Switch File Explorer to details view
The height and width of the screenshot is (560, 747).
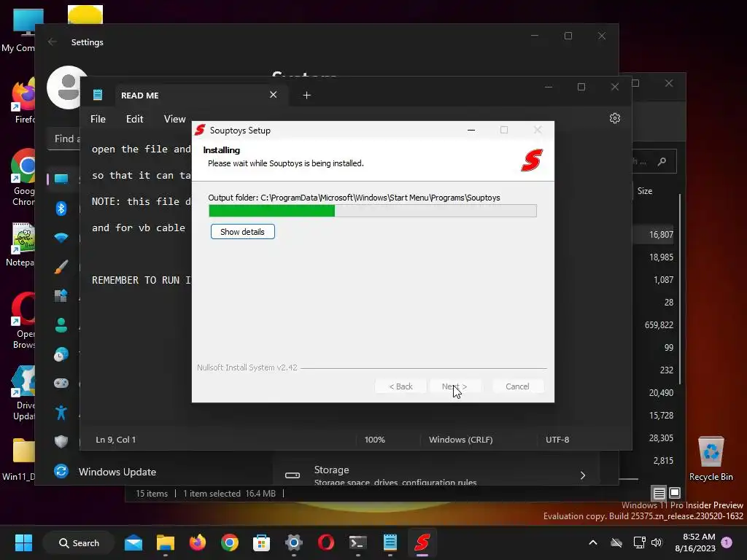659,493
